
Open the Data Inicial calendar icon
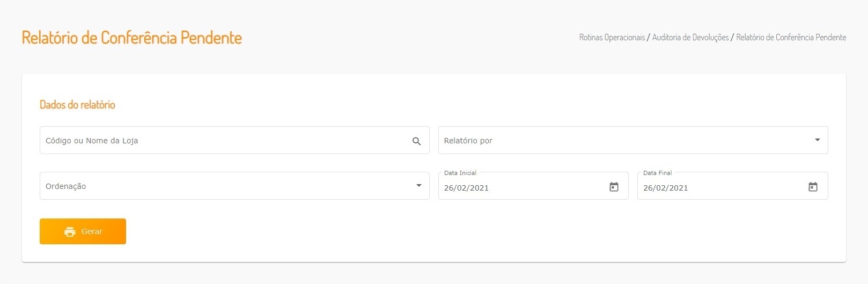pos(614,187)
